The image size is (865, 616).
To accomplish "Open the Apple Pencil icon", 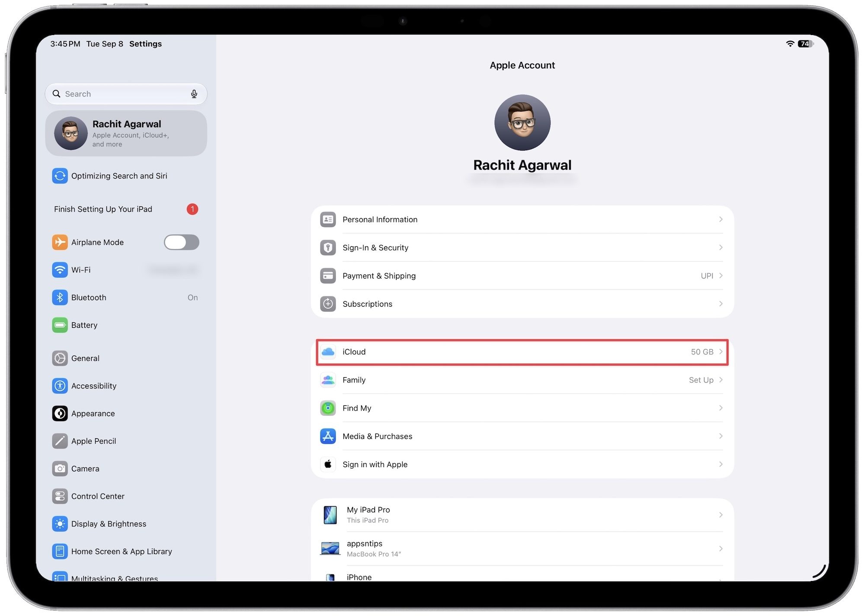I will pyautogui.click(x=60, y=441).
